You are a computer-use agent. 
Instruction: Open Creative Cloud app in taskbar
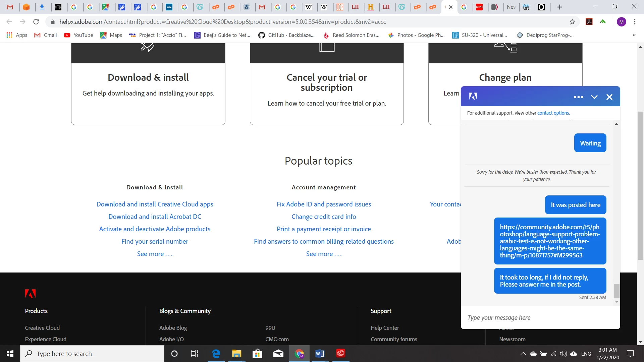(340, 353)
